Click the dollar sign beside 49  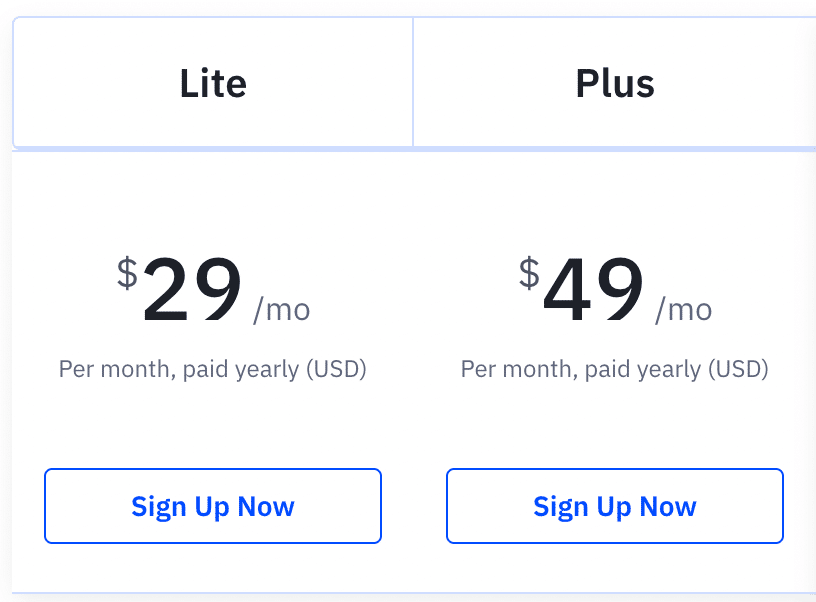tap(529, 272)
